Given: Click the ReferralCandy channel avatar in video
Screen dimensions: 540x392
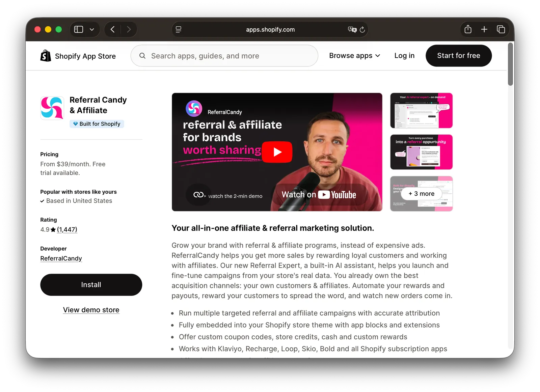Looking at the screenshot, I should tap(194, 109).
